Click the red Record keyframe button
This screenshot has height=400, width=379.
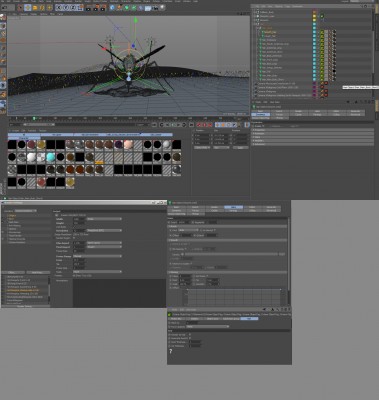click(x=200, y=125)
